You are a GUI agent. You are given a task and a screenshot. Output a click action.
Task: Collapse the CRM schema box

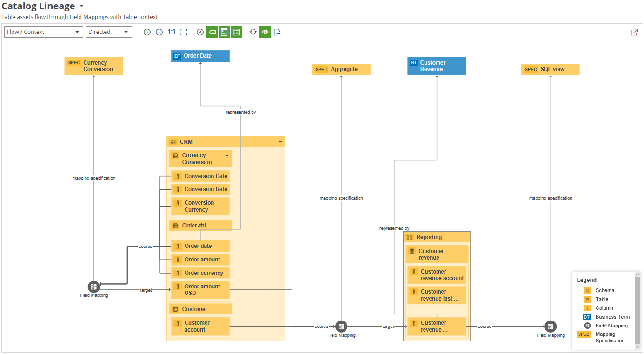tap(280, 142)
